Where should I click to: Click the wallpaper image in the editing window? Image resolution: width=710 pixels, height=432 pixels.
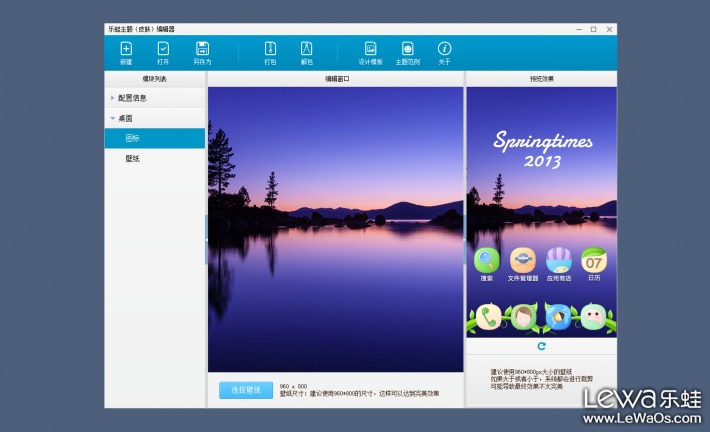click(x=335, y=230)
